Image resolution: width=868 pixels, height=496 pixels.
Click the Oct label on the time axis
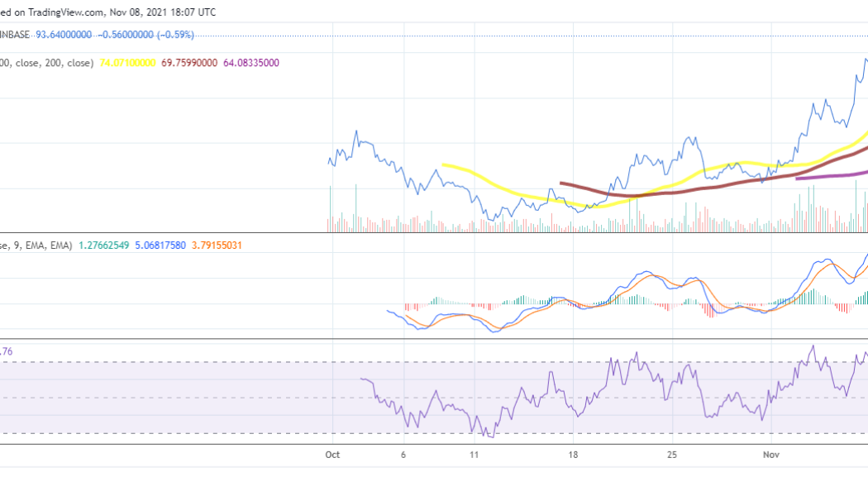point(331,454)
